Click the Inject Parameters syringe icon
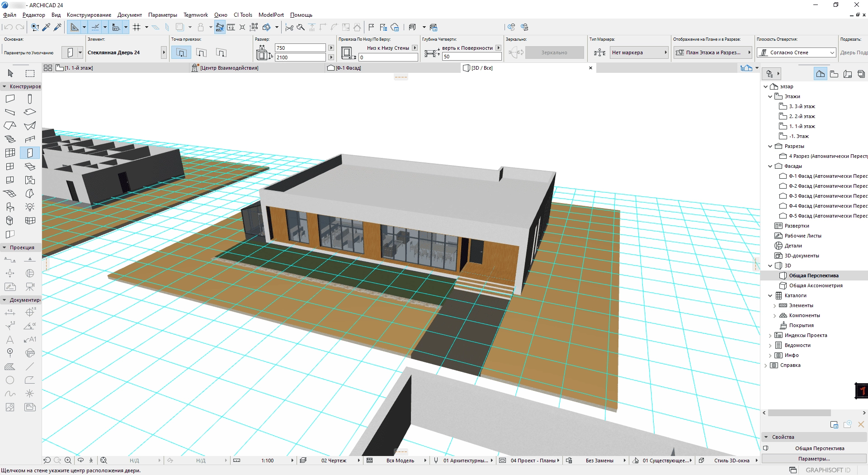The image size is (868, 475). tap(57, 27)
